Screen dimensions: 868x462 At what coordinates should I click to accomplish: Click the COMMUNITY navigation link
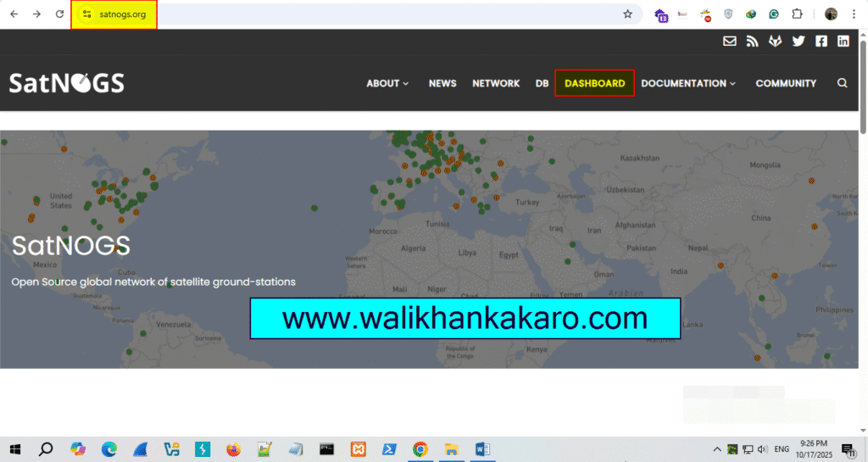[x=786, y=83]
